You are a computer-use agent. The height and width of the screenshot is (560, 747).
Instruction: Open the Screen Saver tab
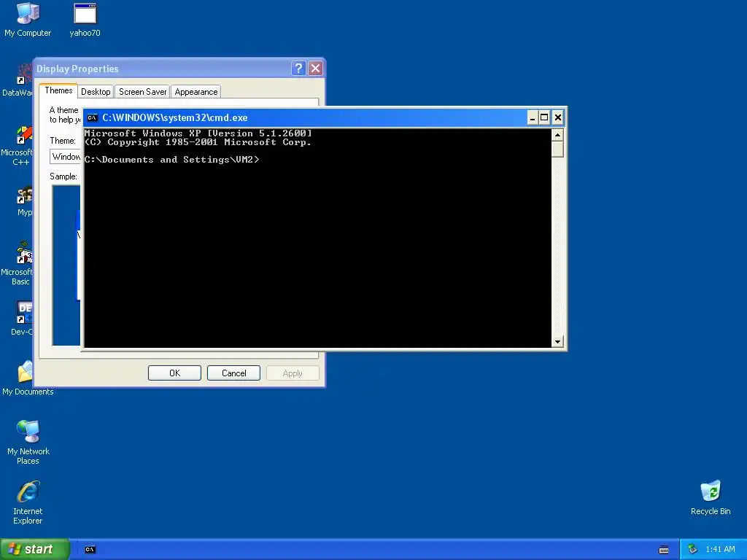[142, 92]
